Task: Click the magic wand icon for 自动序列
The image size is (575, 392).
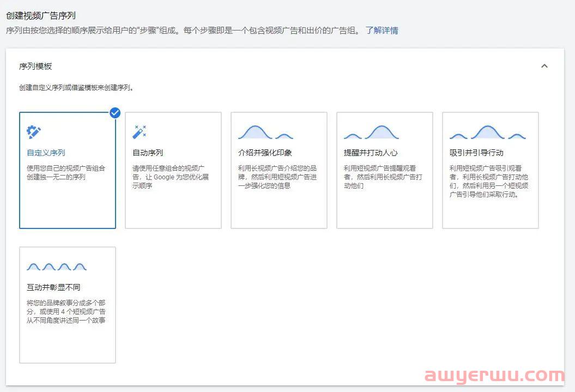Action: [140, 132]
